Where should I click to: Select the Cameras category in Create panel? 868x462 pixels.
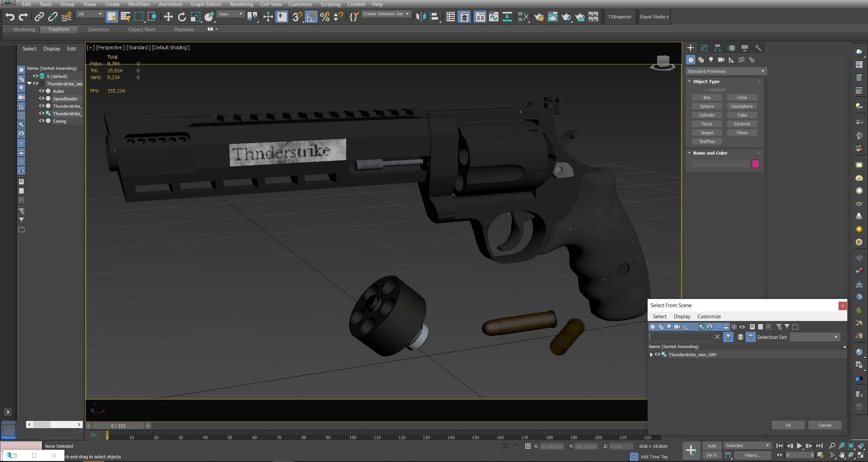(721, 60)
